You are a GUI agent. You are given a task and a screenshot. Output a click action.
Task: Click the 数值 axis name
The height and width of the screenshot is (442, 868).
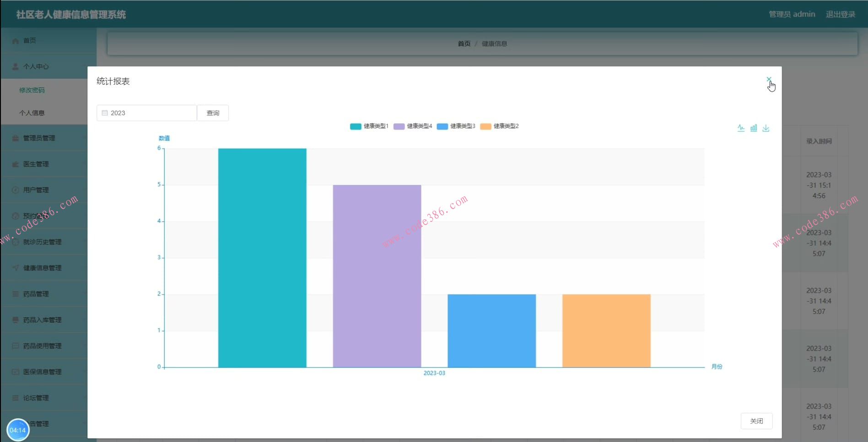164,138
